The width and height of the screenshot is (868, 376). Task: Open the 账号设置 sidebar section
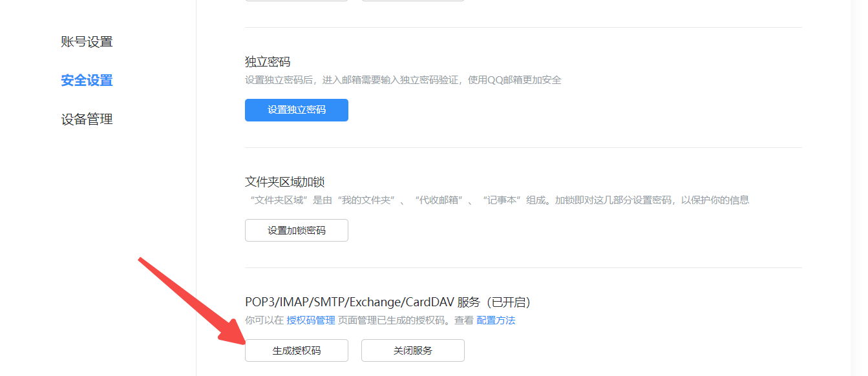(x=87, y=42)
